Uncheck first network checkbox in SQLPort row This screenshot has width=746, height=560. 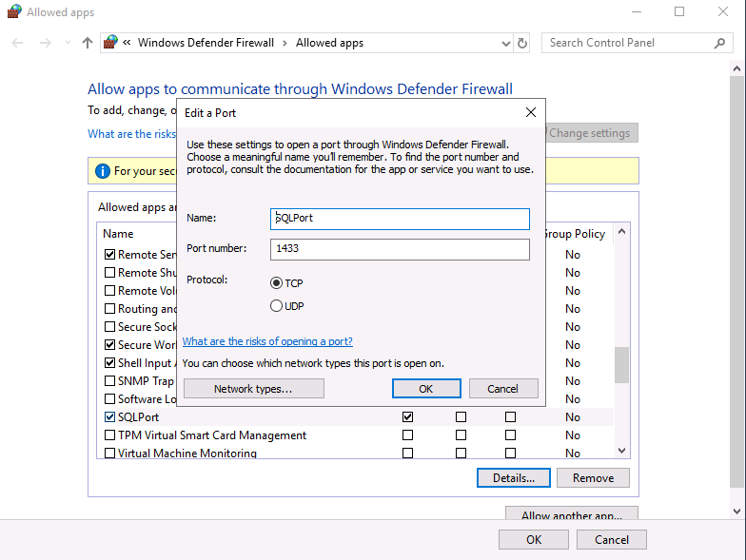tap(407, 416)
